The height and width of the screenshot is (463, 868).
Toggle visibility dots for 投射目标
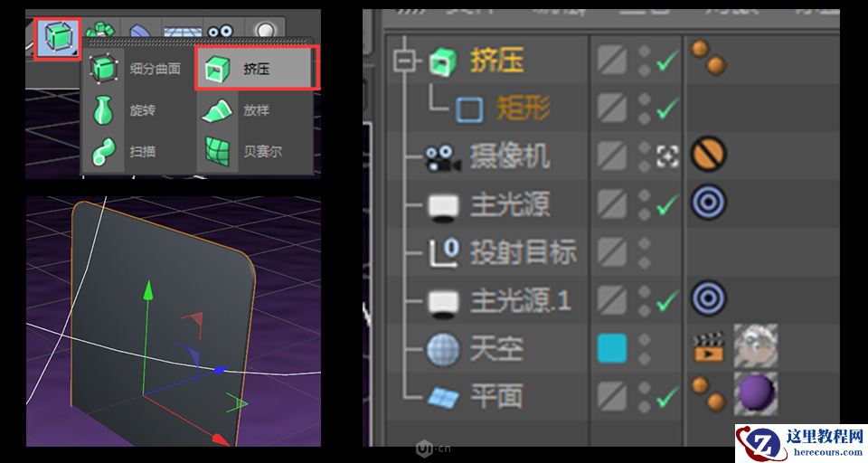pos(645,252)
